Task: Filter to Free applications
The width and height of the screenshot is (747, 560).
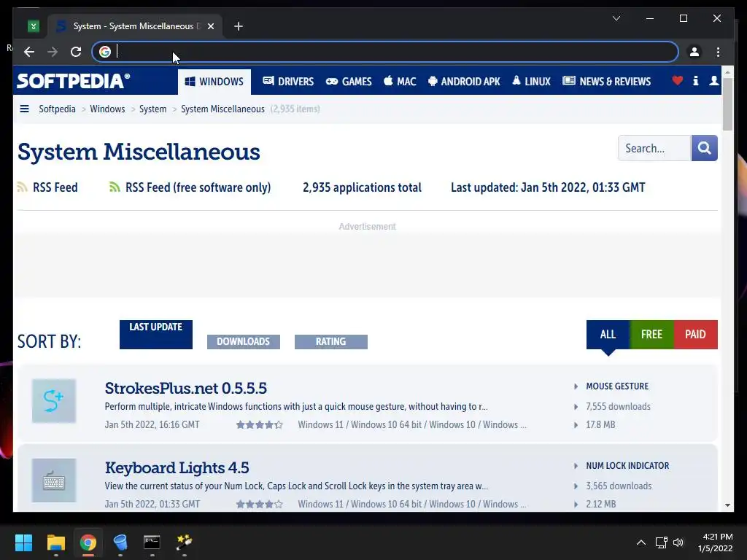Action: click(x=651, y=334)
